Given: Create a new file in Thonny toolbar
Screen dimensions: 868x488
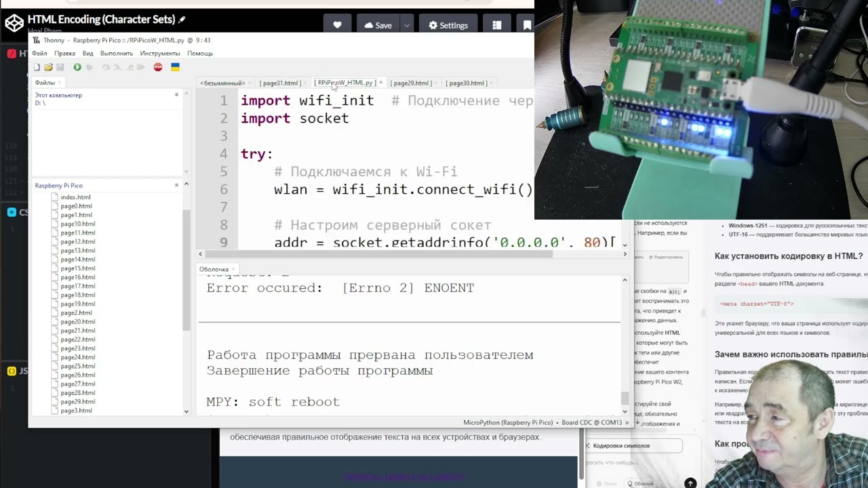Looking at the screenshot, I should (x=37, y=67).
